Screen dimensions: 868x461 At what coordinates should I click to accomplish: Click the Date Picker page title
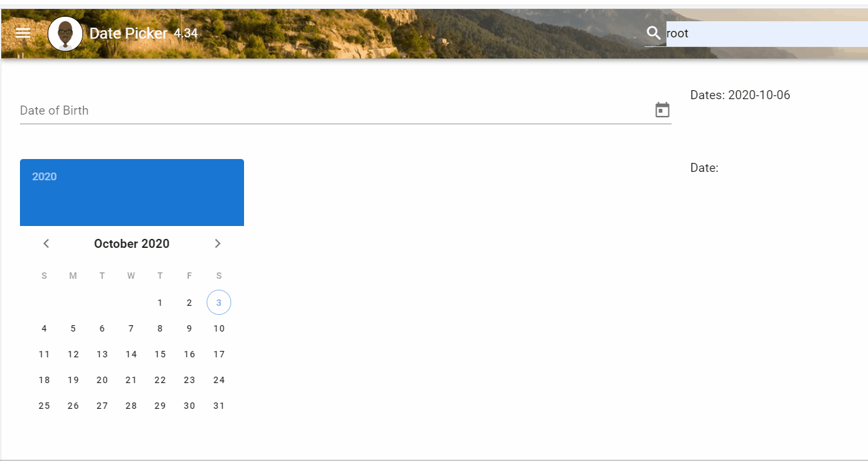[128, 33]
